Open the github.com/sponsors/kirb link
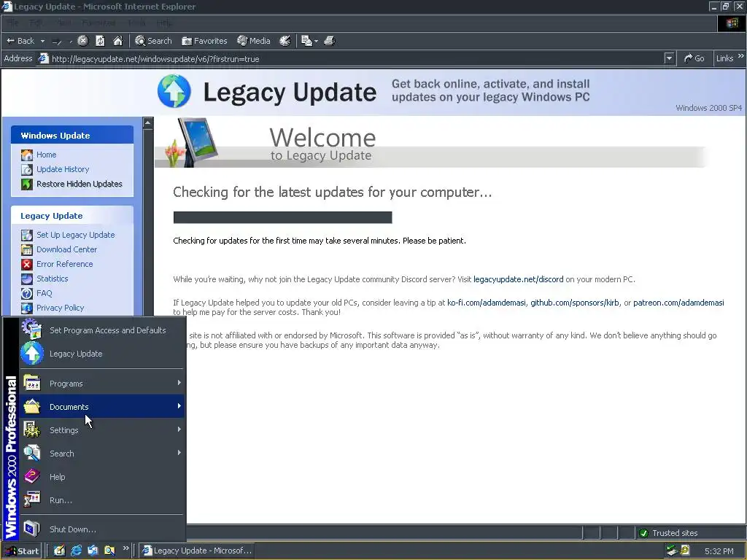Image resolution: width=747 pixels, height=560 pixels. pos(575,303)
